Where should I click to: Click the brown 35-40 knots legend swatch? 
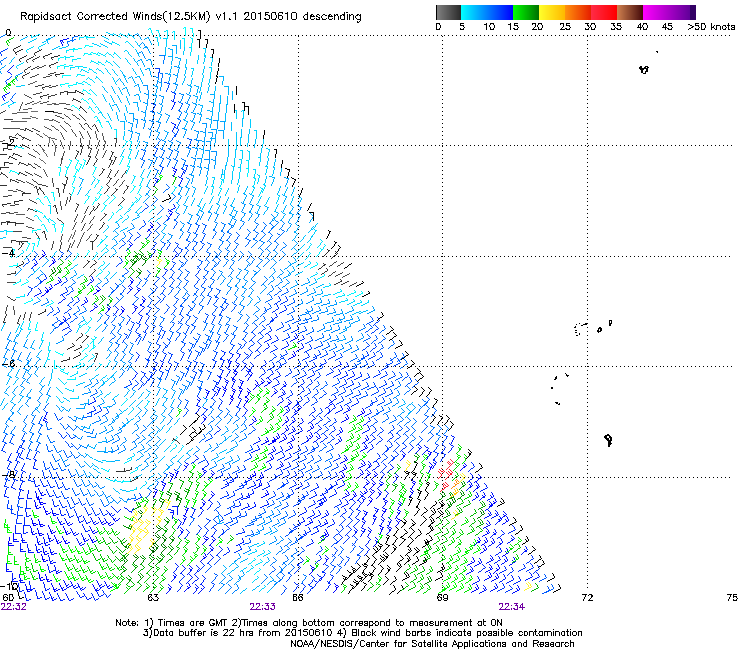630,12
